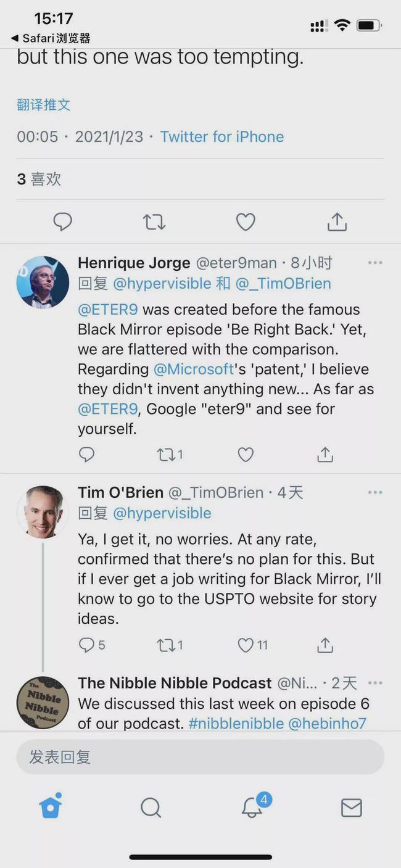Open the Twitter for iPhone link
The height and width of the screenshot is (868, 401).
point(222,136)
